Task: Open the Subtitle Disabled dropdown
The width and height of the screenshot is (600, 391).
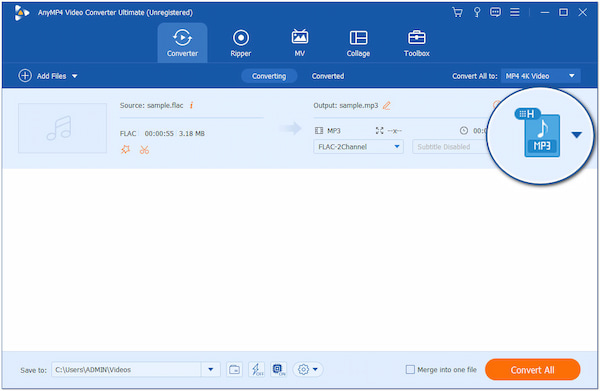Action: 450,147
